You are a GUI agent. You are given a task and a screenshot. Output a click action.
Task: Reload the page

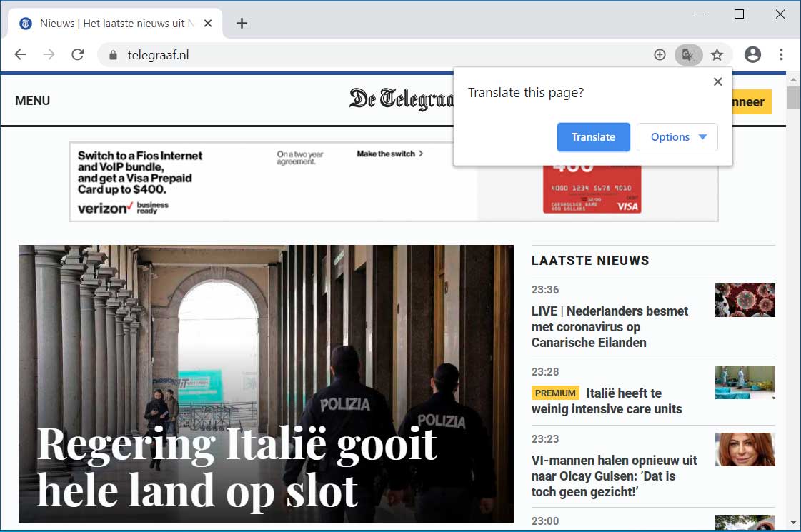[x=78, y=55]
